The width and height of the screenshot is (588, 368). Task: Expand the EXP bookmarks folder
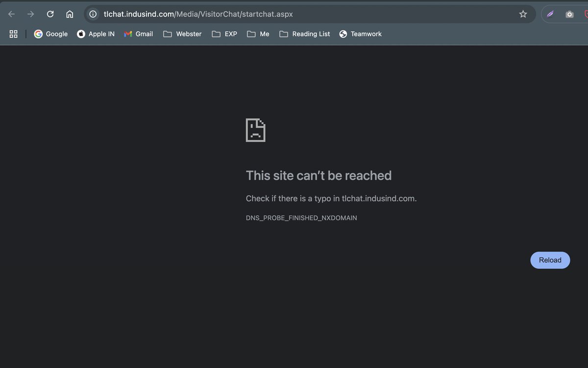(224, 34)
